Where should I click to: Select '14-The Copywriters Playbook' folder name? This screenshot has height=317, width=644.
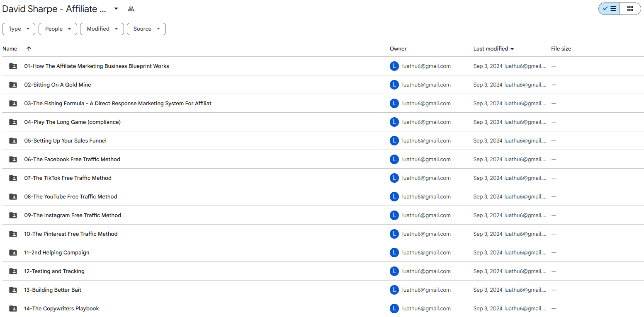click(62, 309)
